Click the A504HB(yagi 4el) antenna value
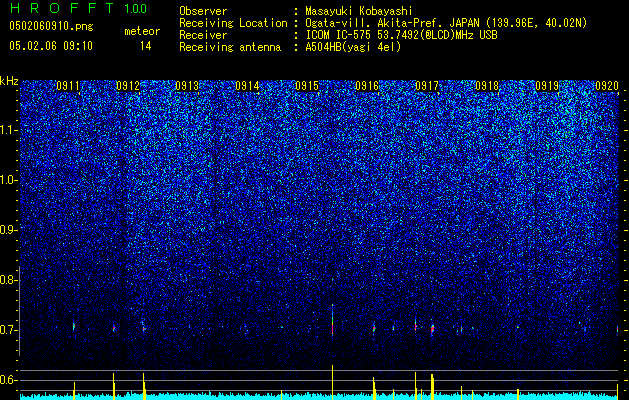The image size is (629, 400). click(x=353, y=47)
